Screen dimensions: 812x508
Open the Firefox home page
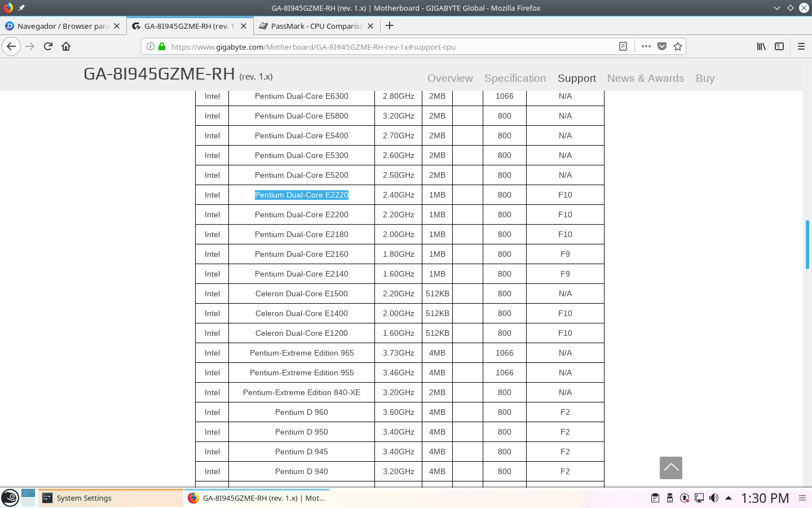(66, 46)
